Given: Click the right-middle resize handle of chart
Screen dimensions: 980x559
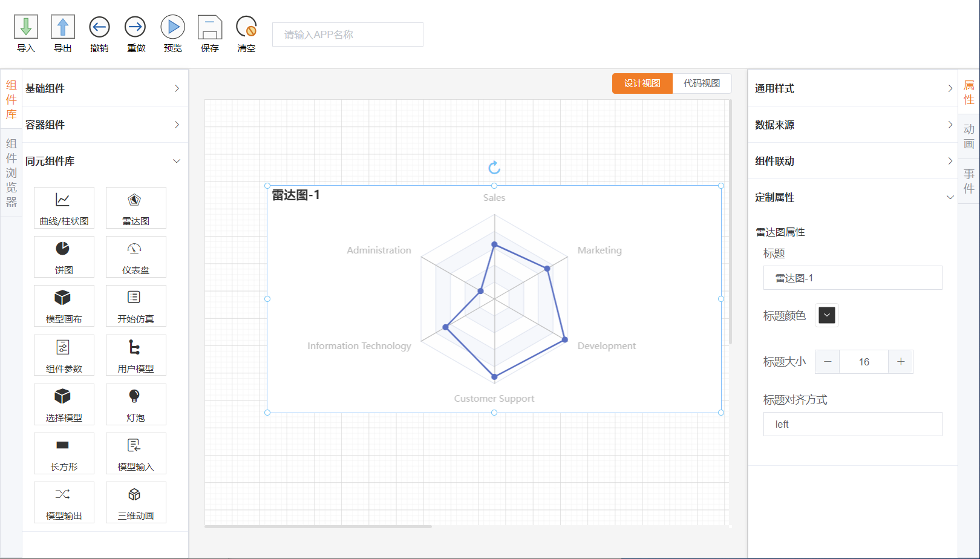Looking at the screenshot, I should pos(721,299).
